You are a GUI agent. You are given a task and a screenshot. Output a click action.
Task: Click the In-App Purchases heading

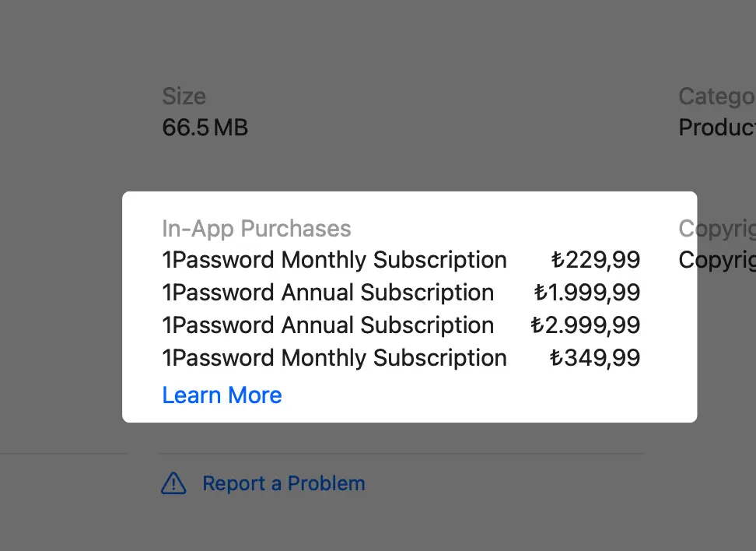tap(257, 229)
